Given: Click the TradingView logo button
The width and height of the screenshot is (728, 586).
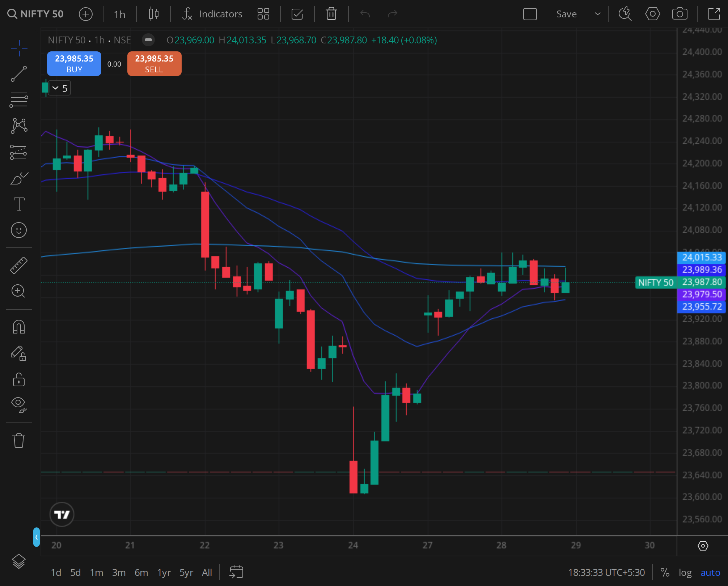Looking at the screenshot, I should [62, 514].
